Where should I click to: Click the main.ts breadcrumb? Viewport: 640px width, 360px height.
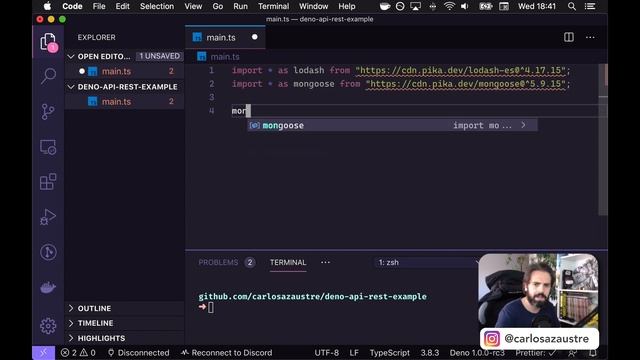(225, 57)
